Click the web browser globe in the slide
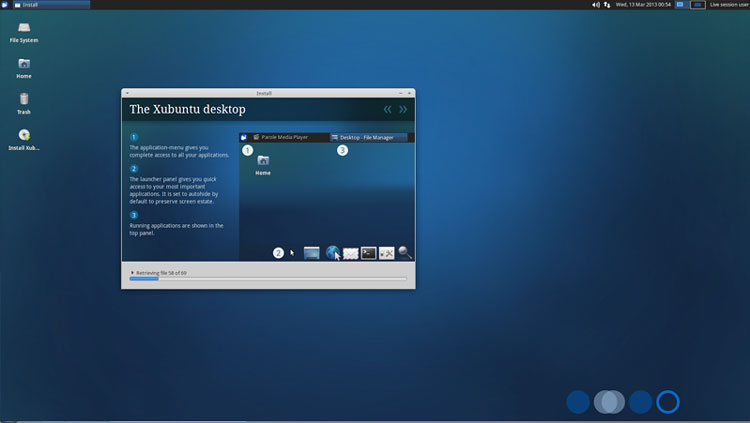The height and width of the screenshot is (423, 750). (333, 252)
